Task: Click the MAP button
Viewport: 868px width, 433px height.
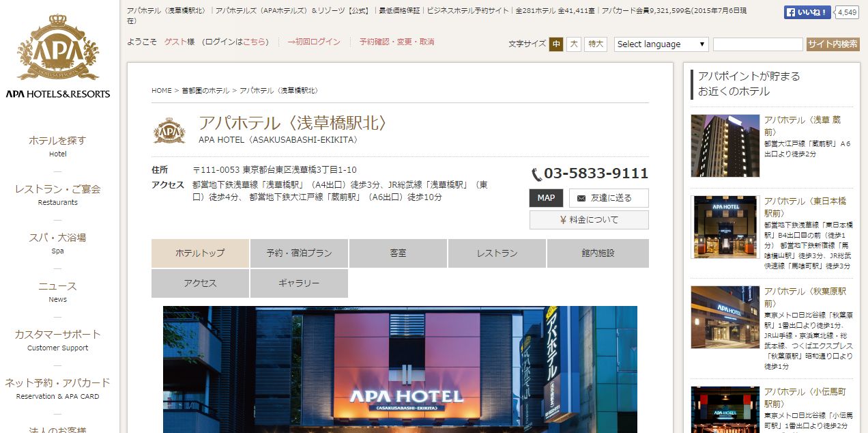Action: tap(546, 198)
